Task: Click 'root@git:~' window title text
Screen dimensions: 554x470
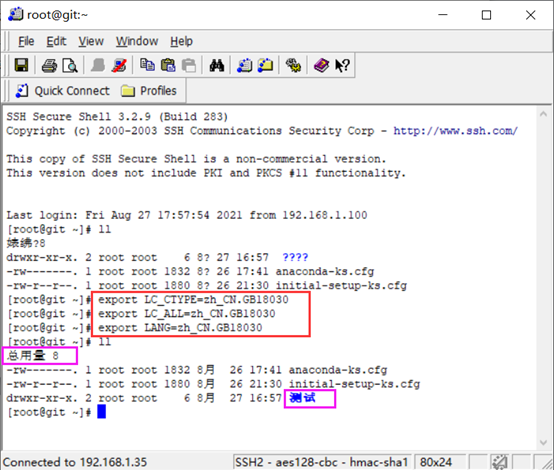Action: 57,15
